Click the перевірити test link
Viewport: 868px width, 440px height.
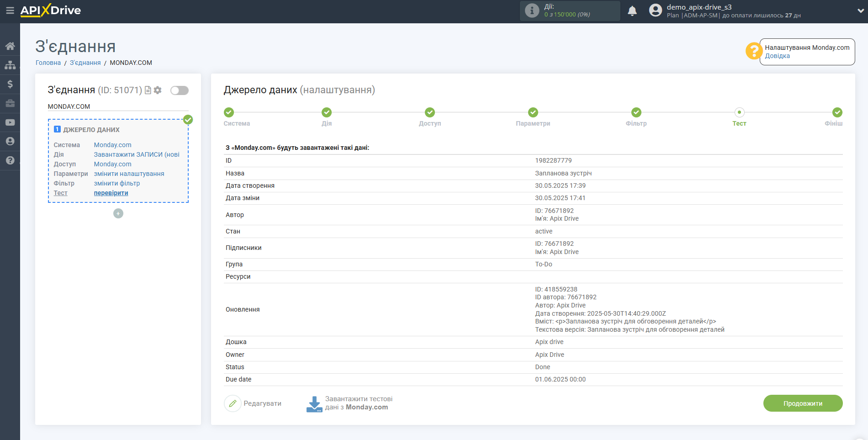pyautogui.click(x=111, y=193)
